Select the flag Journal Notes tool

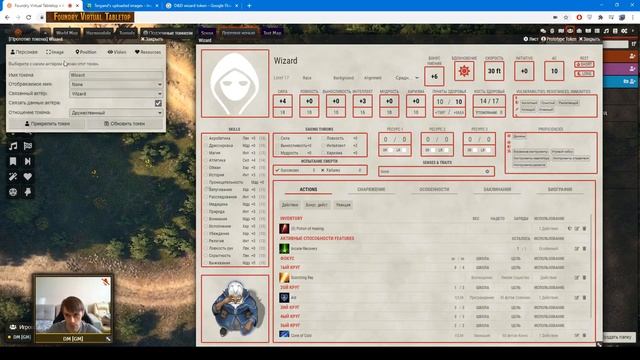click(x=28, y=146)
